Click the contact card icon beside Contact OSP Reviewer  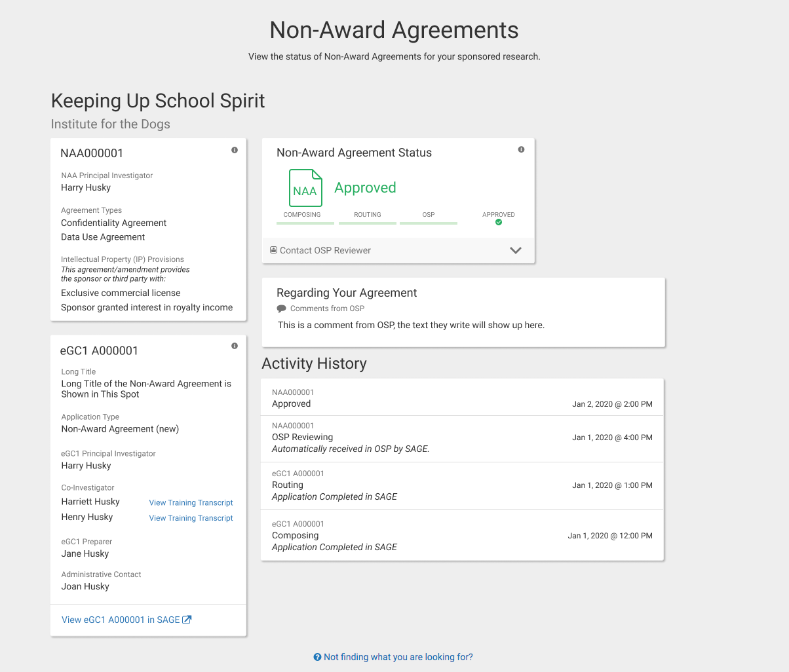coord(274,250)
